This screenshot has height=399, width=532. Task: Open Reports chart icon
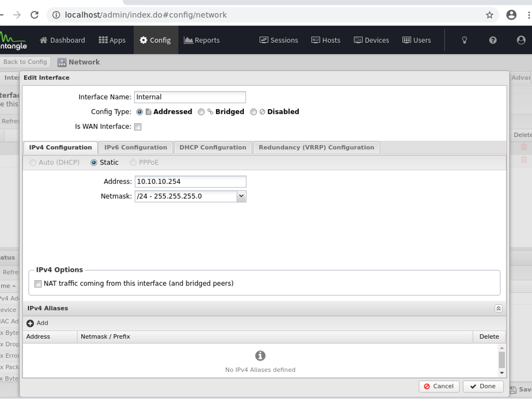[188, 40]
